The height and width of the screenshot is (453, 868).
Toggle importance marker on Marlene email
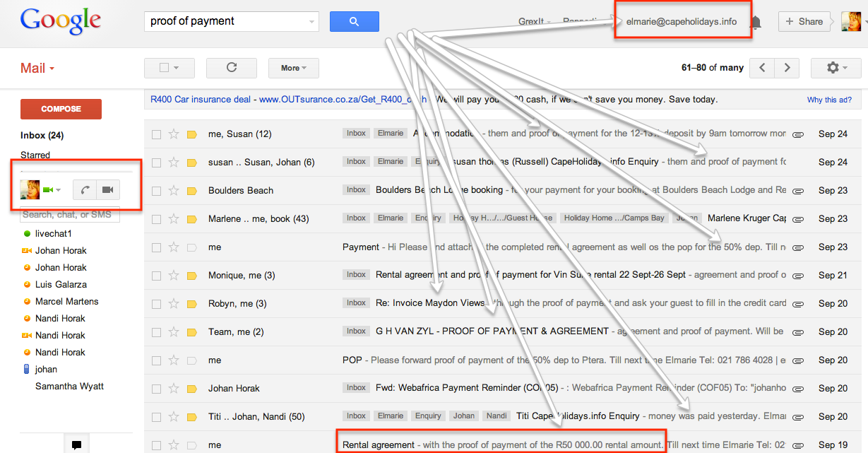[191, 218]
